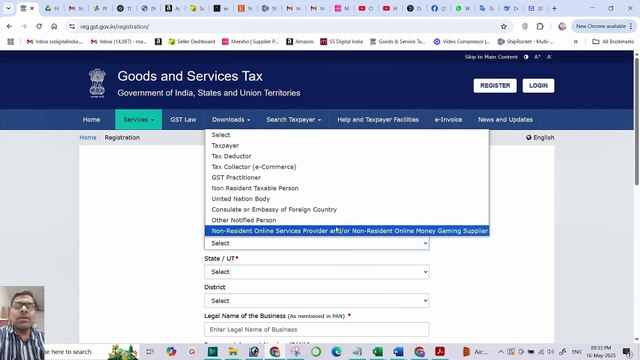
Task: Expand the Search Taxpayer menu
Action: [x=293, y=120]
